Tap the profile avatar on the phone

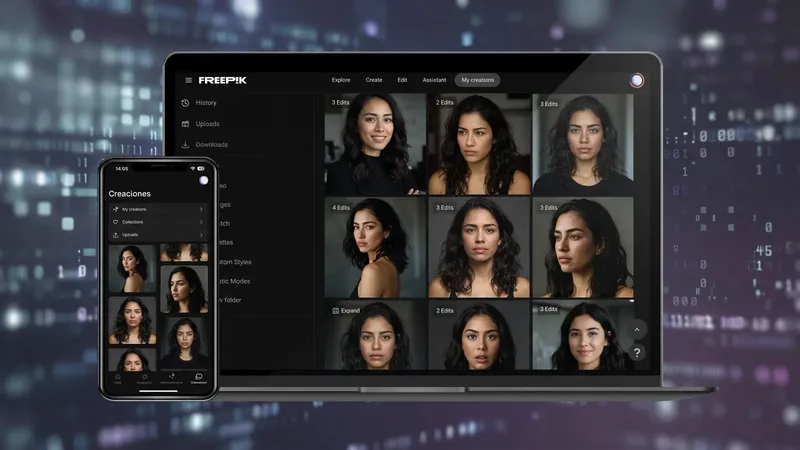204,180
